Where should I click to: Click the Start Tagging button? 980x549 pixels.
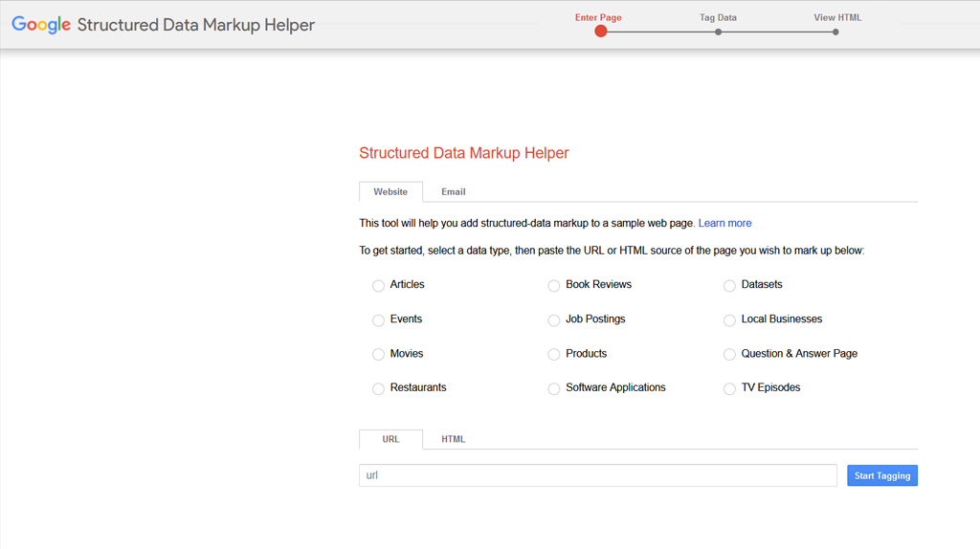click(x=881, y=475)
